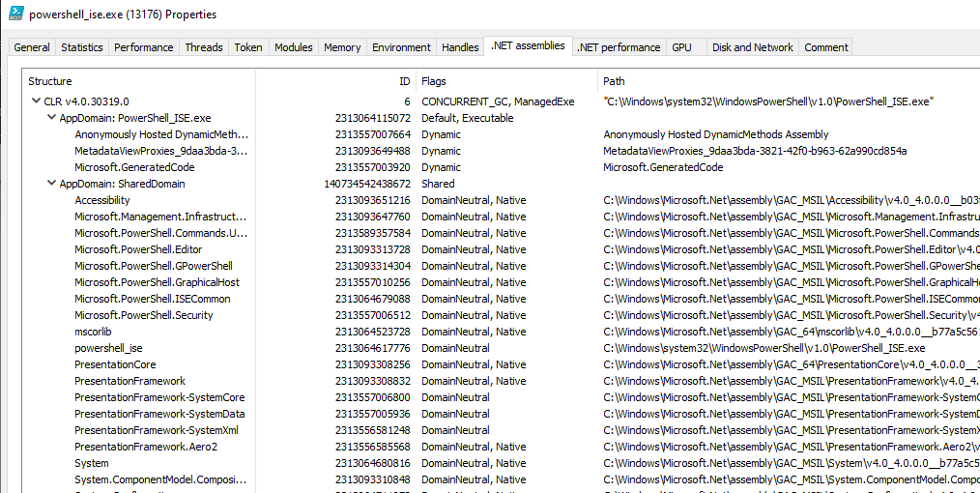Select the Microsoft.PowerShell.Editor assembly
980x493 pixels.
click(138, 249)
